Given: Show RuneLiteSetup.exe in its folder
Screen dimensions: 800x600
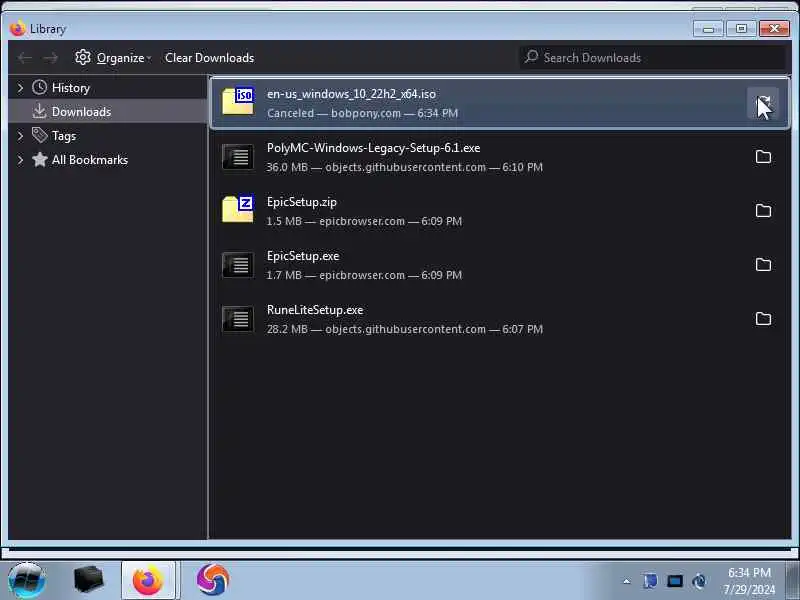Looking at the screenshot, I should [763, 319].
